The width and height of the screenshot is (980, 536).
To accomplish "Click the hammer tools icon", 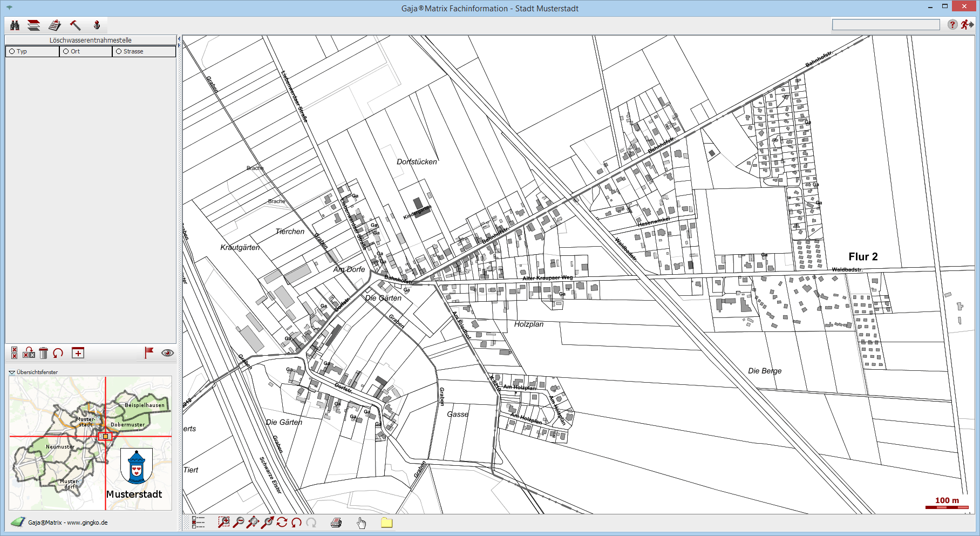I will coord(75,25).
